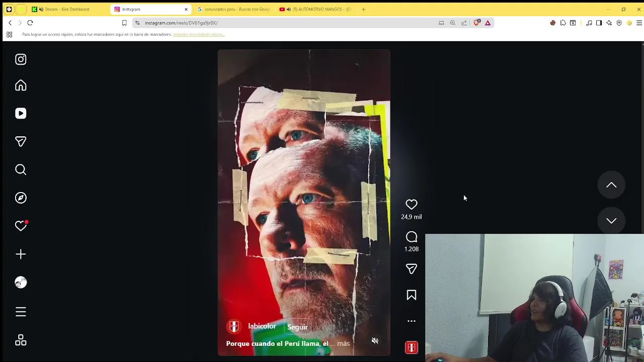
Task: Open the Extensions puzzle icon
Action: 563,23
